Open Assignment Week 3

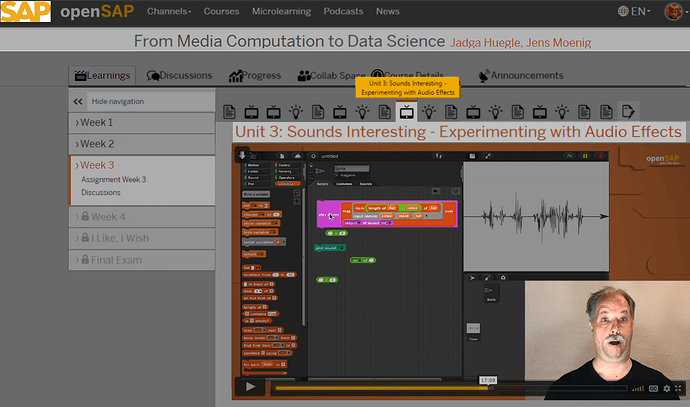(x=114, y=180)
